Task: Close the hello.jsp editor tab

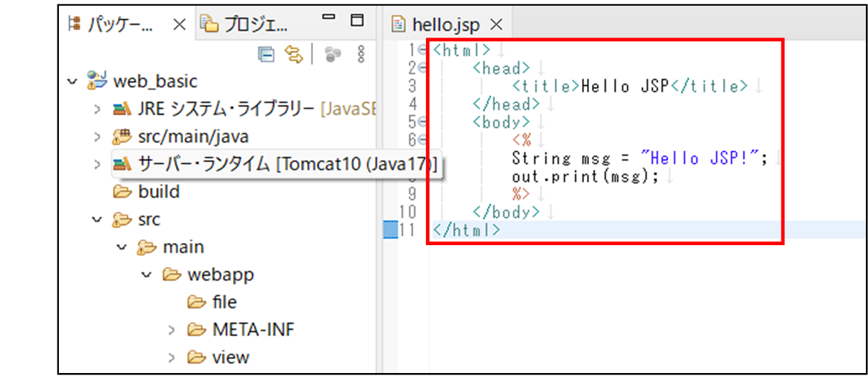Action: coord(496,25)
